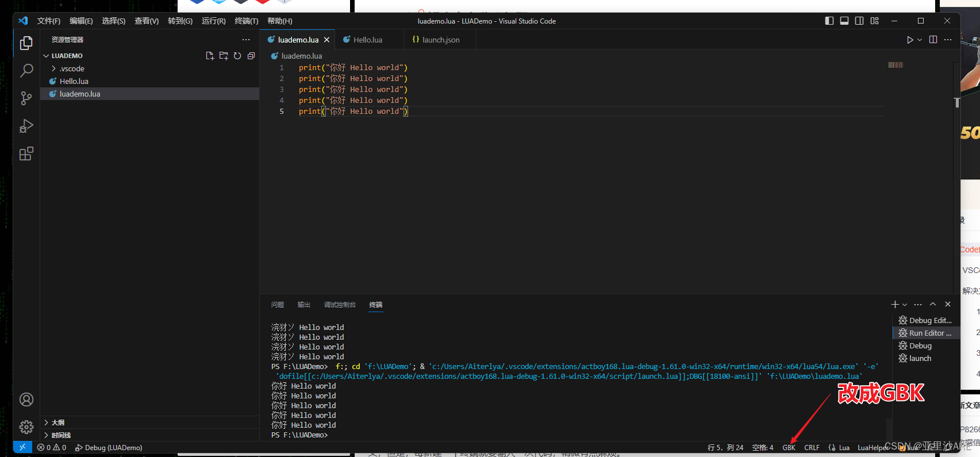Click the remote window status icon
Image resolution: width=980 pixels, height=457 pixels.
(x=22, y=447)
